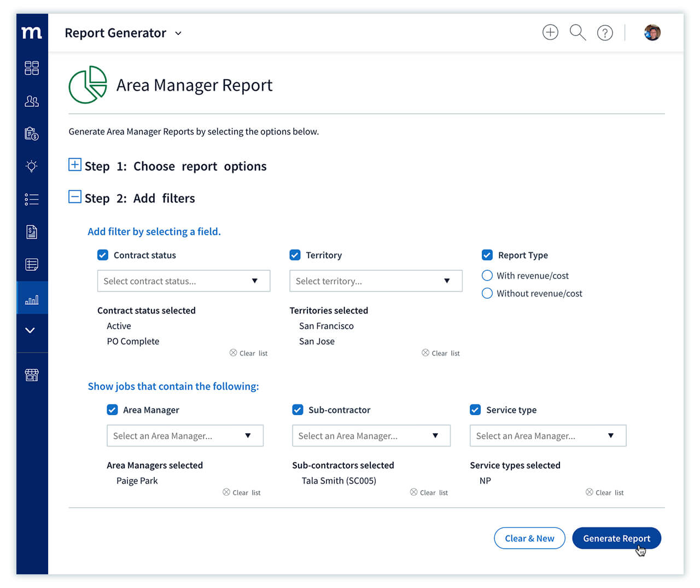Open the users icon in sidebar
The image size is (700, 588).
point(32,101)
